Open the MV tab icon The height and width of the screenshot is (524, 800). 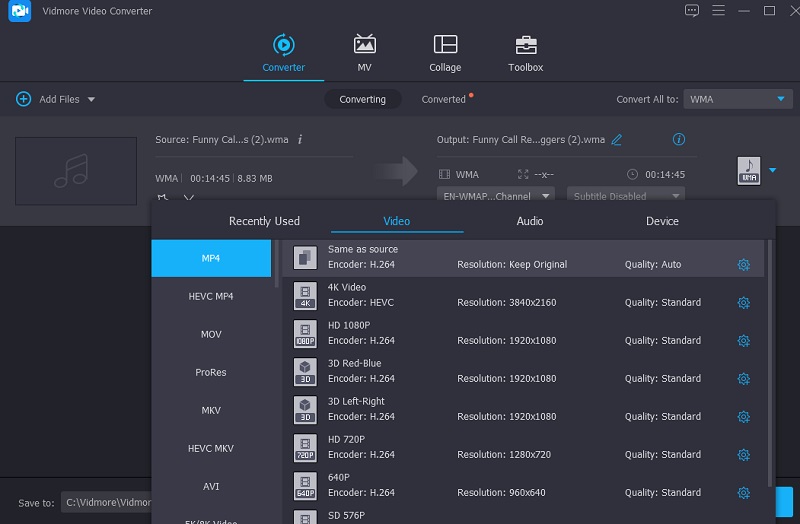(364, 45)
